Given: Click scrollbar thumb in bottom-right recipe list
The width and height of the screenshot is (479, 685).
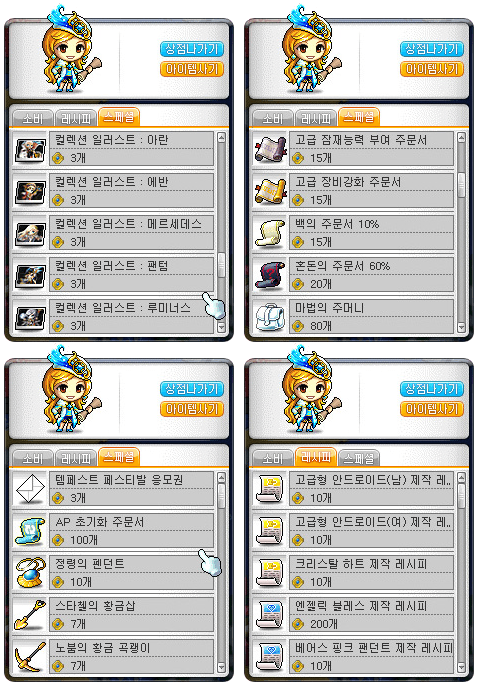Looking at the screenshot, I should [461, 495].
